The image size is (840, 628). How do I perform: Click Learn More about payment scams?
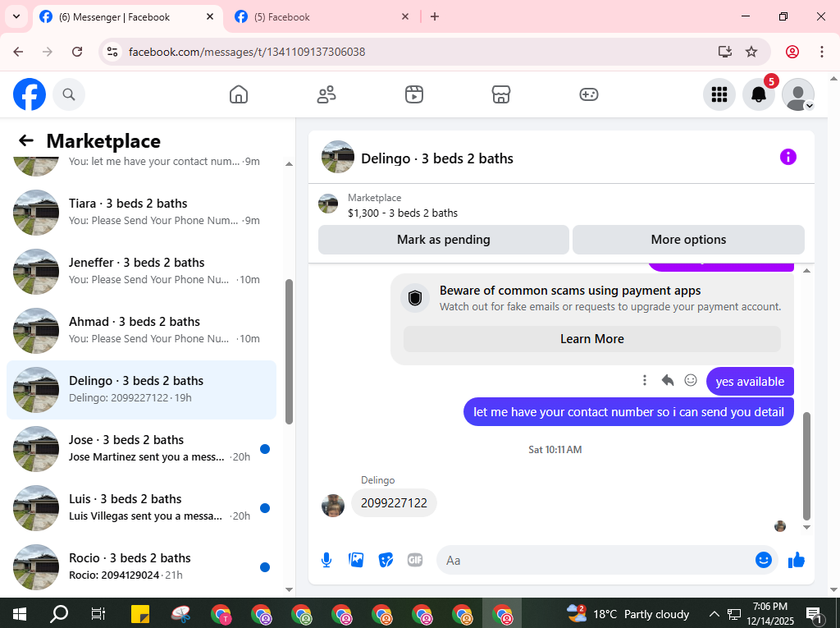tap(592, 339)
